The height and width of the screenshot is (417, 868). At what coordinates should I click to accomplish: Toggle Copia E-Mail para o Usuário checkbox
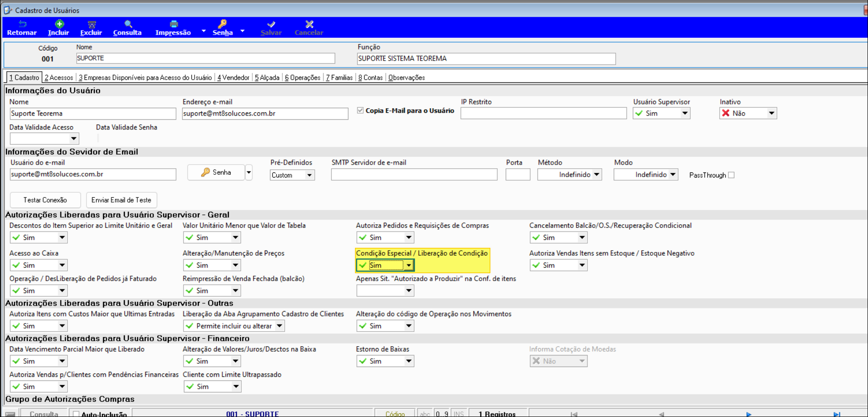point(360,110)
